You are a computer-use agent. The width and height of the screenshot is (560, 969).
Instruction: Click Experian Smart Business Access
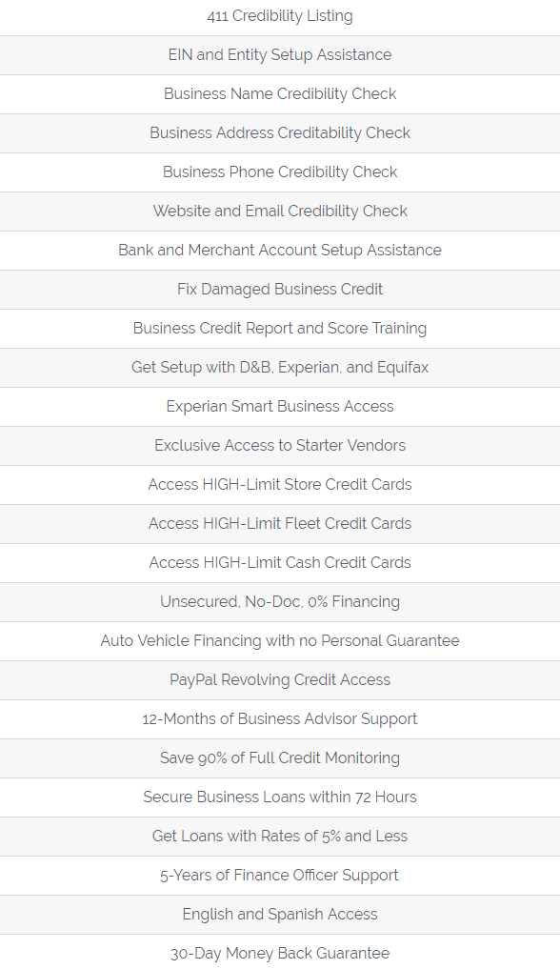click(x=280, y=406)
